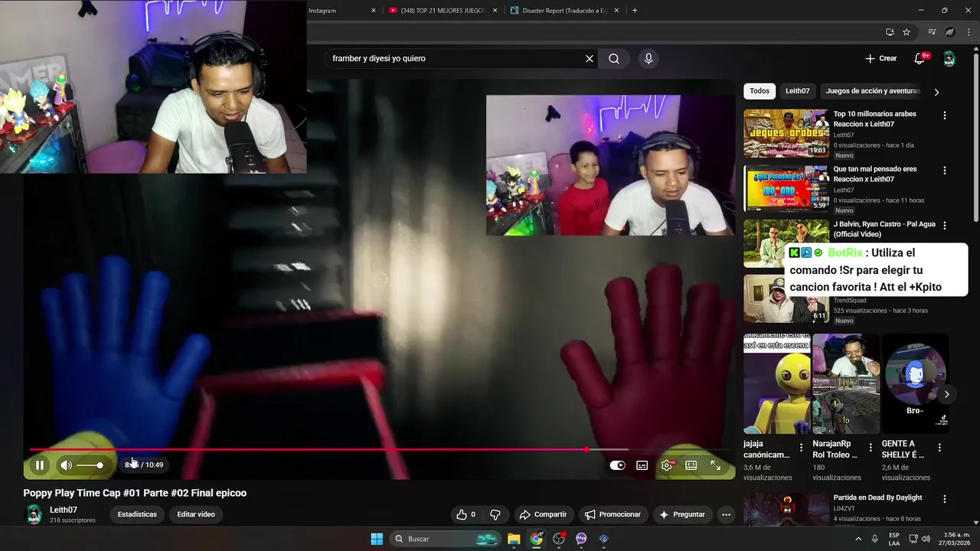Click the magnifier search button

click(x=614, y=58)
